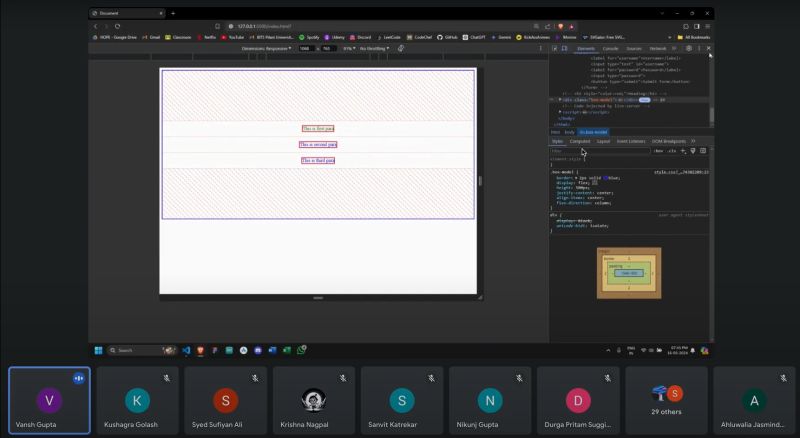Switch to the Console tab
This screenshot has height=438, width=800.
[610, 48]
